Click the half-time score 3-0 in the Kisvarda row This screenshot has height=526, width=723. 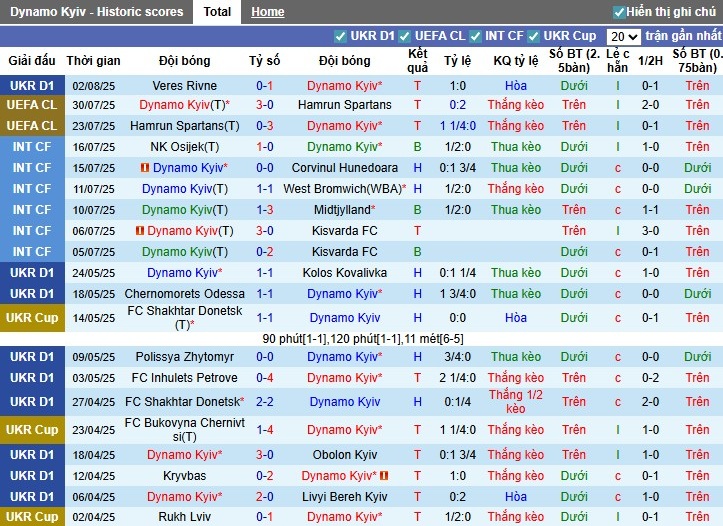[650, 231]
